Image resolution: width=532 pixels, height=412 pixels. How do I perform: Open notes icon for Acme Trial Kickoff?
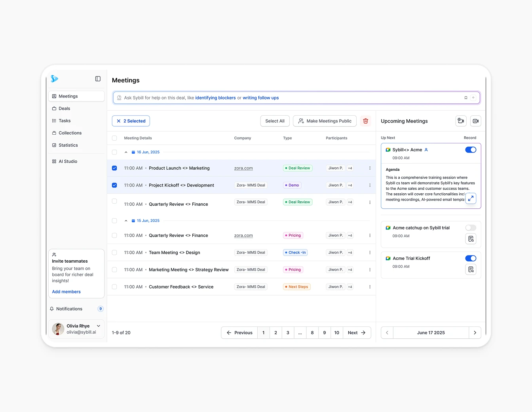[x=470, y=269]
